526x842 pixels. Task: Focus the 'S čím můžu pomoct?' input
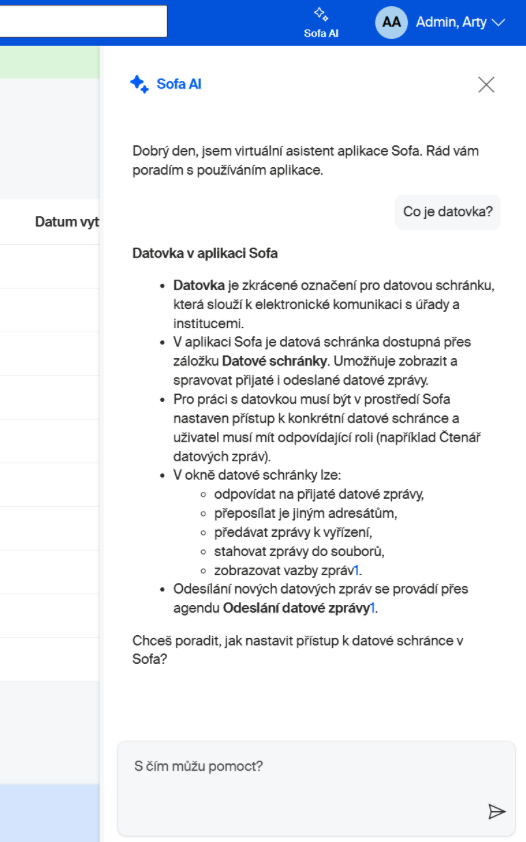[316, 788]
